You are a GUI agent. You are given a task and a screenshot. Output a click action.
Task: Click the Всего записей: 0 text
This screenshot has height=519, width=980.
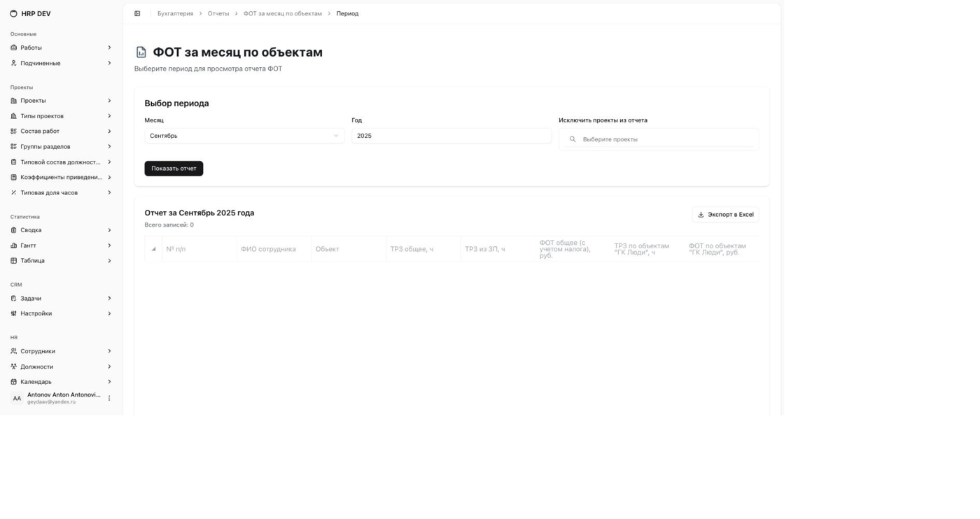[169, 225]
